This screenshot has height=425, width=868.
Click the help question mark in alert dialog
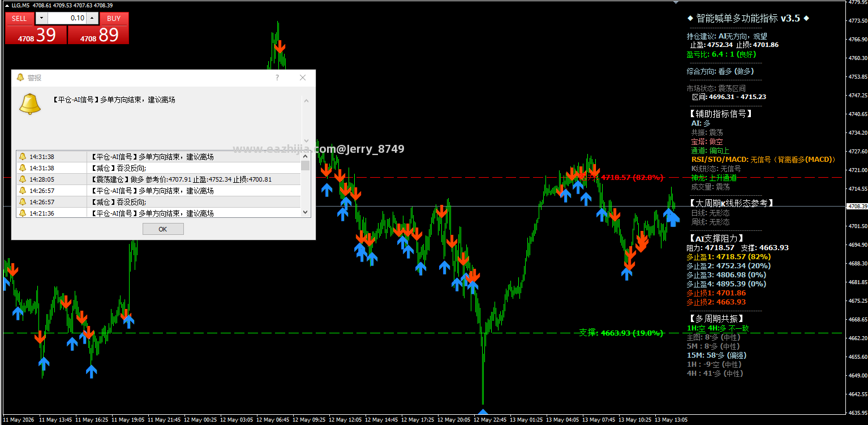277,78
